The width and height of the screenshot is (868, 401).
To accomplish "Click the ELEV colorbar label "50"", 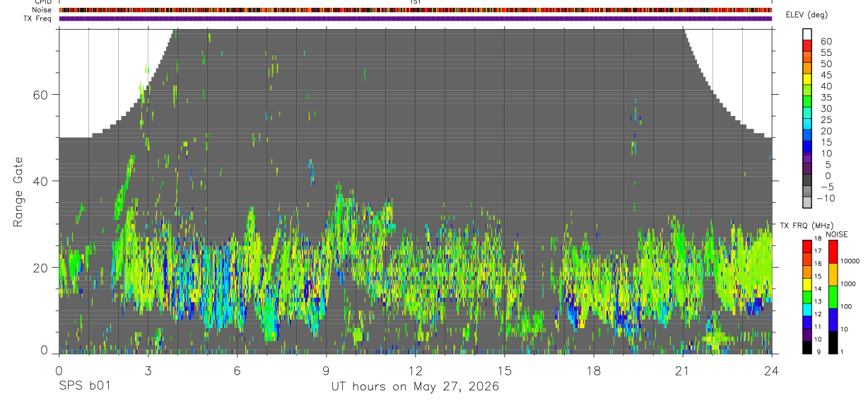I will point(826,64).
